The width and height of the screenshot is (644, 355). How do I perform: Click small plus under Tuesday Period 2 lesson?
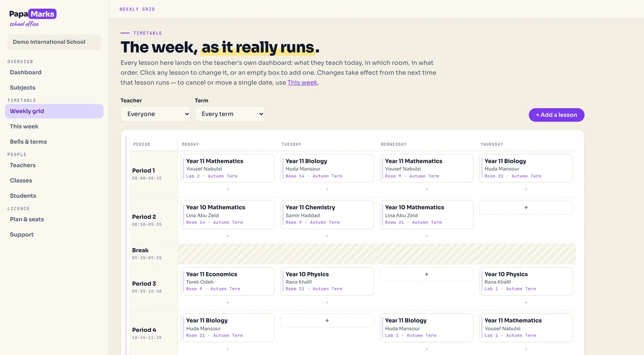tap(327, 236)
